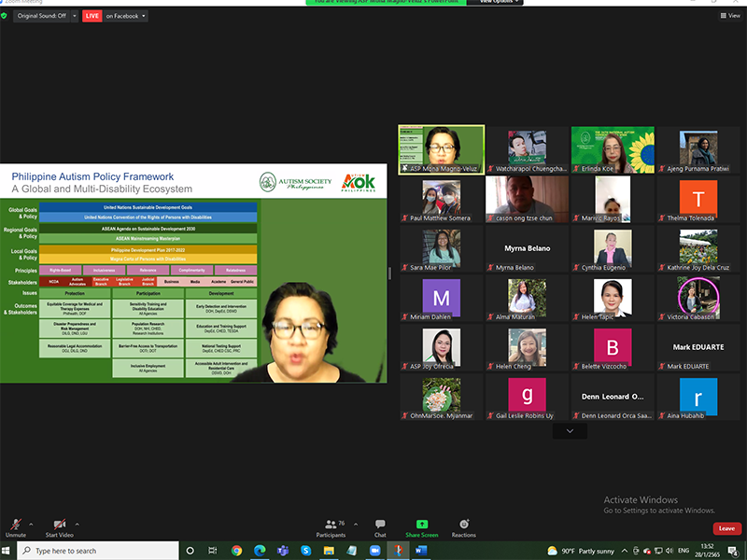Screen dimensions: 747x560
Task: Click Mark EDUARTE name label
Action: click(x=688, y=366)
